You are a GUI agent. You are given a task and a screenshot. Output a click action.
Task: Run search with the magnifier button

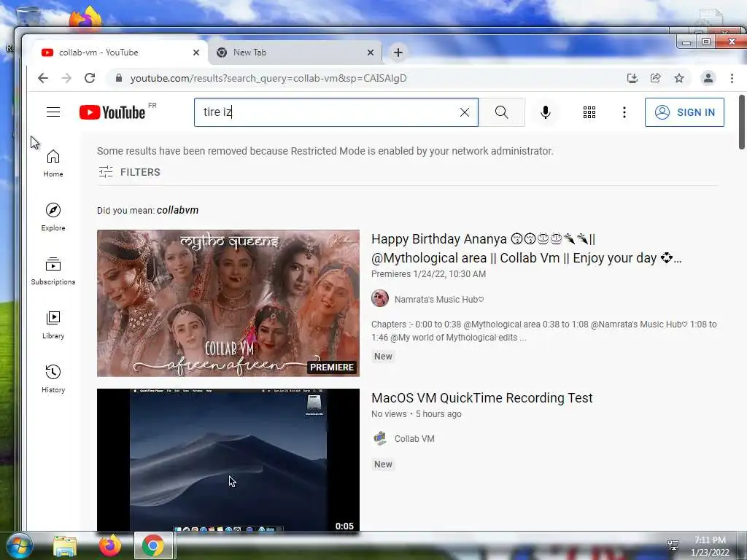(501, 112)
